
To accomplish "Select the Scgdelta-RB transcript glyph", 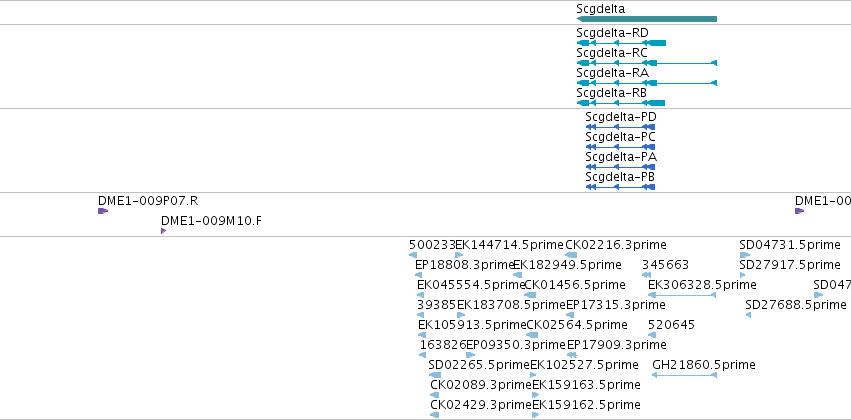I will [620, 103].
